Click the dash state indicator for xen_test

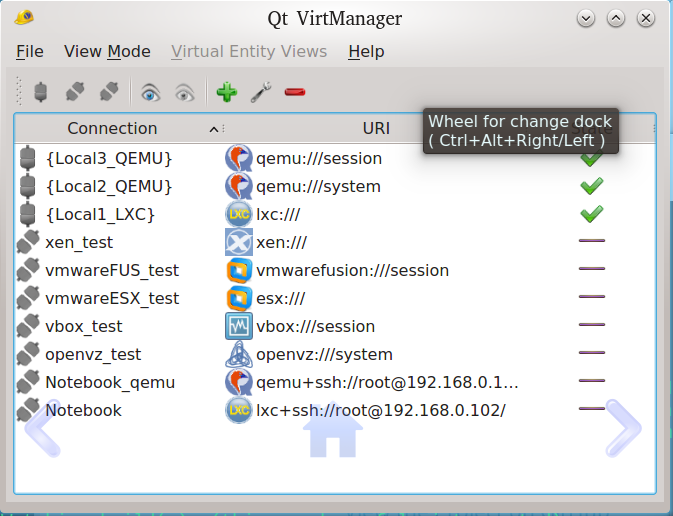(x=592, y=241)
